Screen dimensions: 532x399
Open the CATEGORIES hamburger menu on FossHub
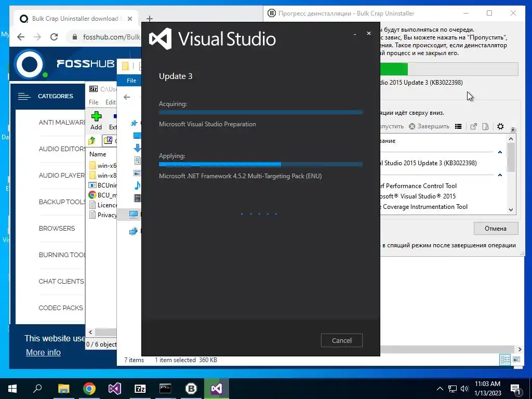pos(24,96)
